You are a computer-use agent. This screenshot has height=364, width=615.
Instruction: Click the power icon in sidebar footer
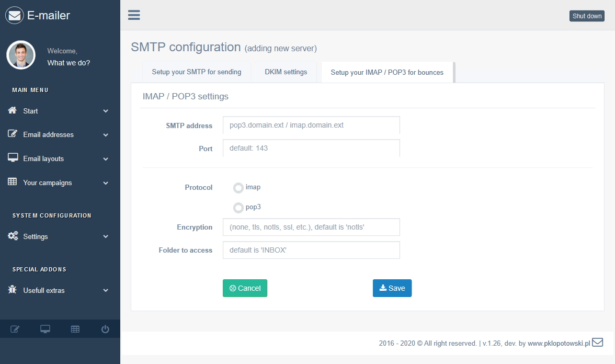pos(105,329)
